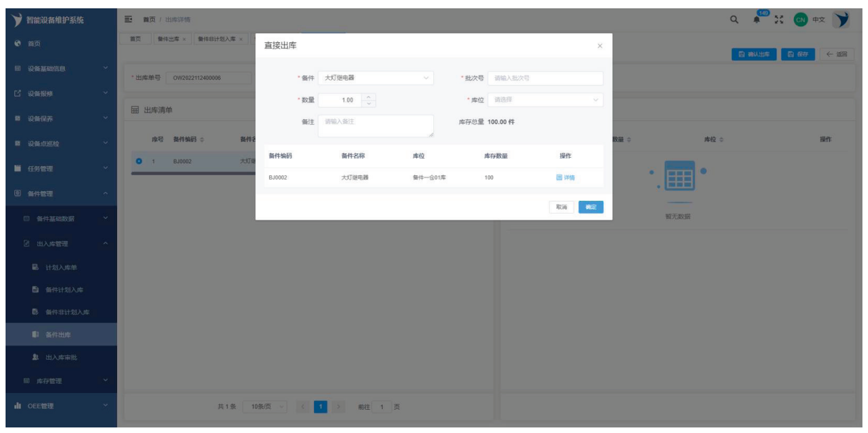Click the 取消 cancel button

[x=562, y=207]
